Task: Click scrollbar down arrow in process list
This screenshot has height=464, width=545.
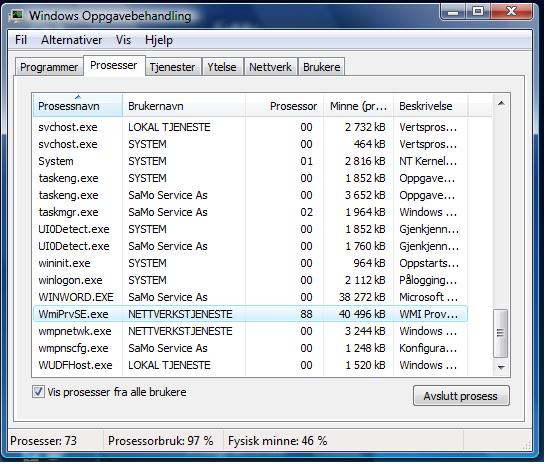Action: point(501,367)
